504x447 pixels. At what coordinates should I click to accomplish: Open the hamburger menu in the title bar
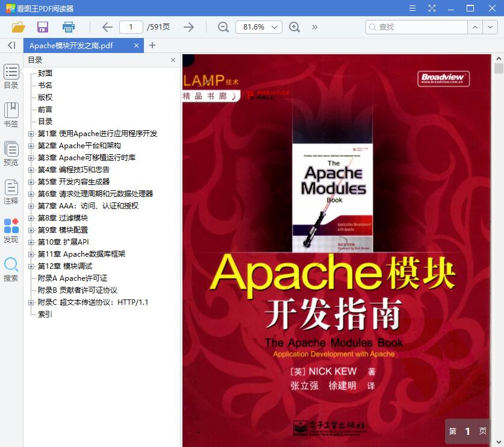pos(412,8)
